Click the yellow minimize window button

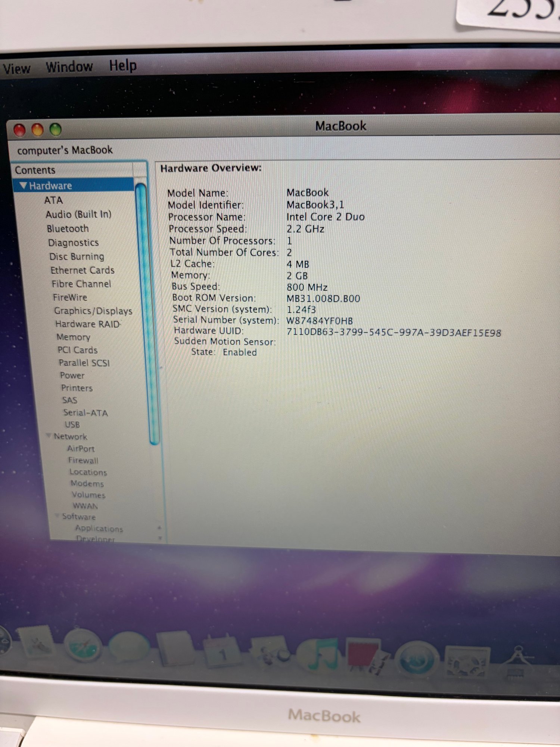[x=37, y=130]
